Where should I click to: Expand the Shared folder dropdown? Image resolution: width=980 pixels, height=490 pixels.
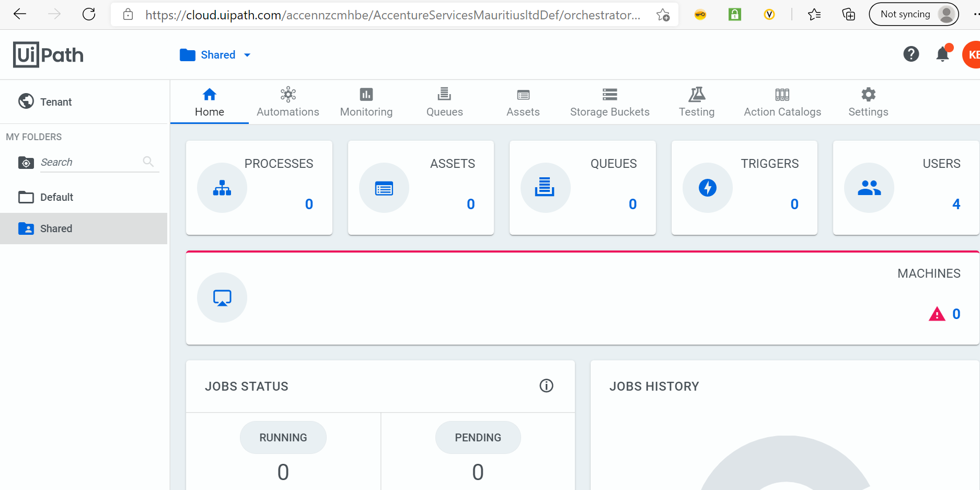(248, 54)
